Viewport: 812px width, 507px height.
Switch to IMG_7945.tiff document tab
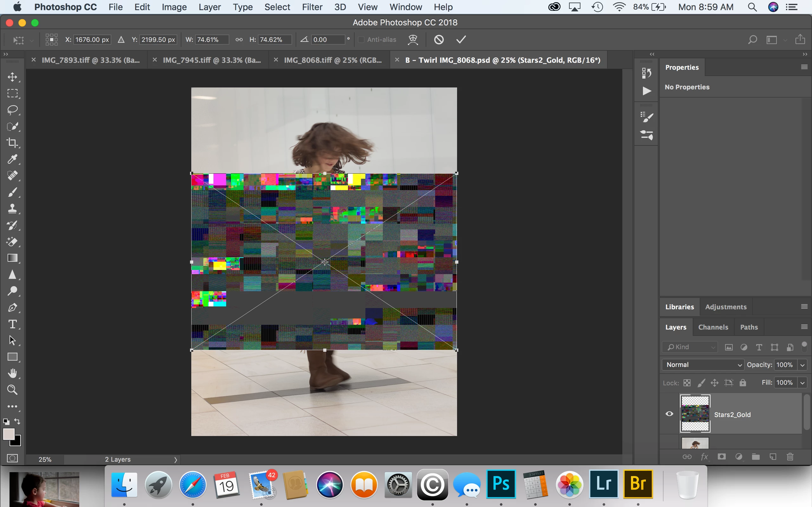click(211, 60)
